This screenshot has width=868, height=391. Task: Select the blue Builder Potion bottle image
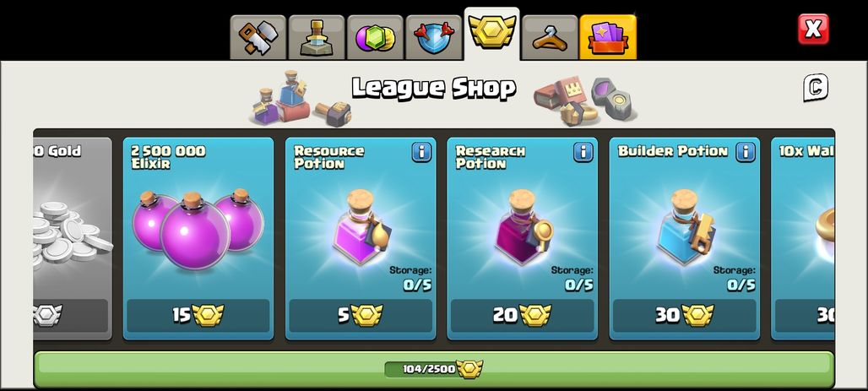(686, 227)
